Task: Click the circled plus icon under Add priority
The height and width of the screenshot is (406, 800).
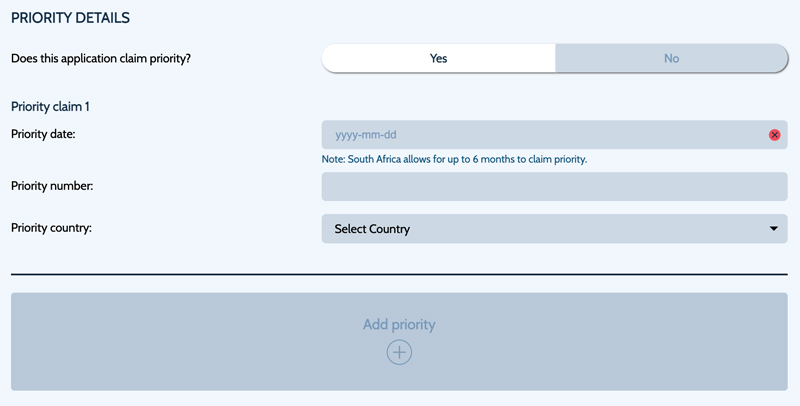Action: [399, 352]
